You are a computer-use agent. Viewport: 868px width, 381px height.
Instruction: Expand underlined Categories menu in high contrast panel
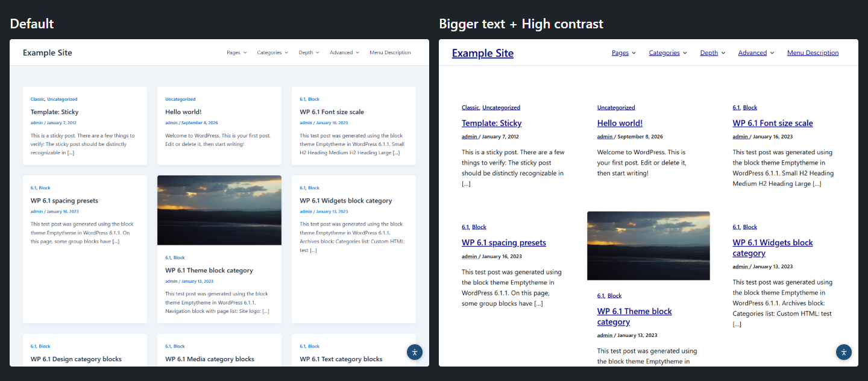(x=668, y=52)
